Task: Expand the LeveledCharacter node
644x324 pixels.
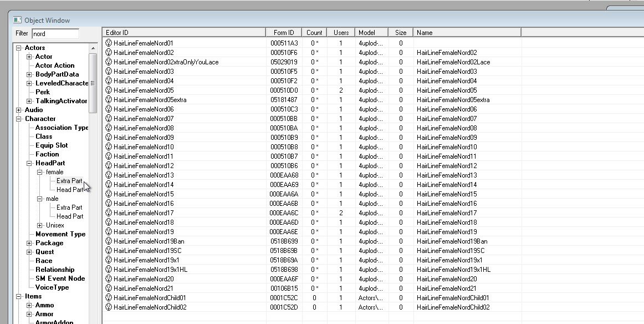Action: pyautogui.click(x=29, y=83)
